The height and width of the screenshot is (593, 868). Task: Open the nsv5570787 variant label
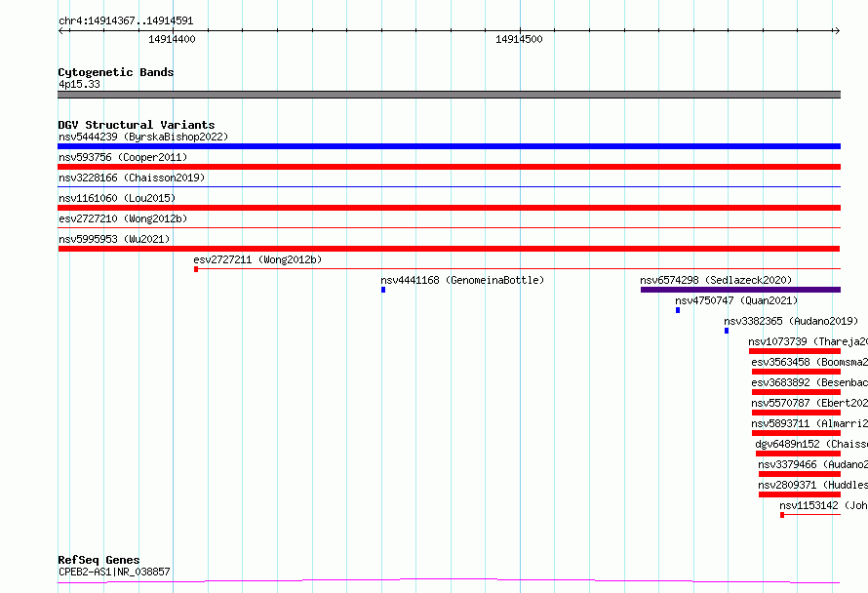[809, 403]
